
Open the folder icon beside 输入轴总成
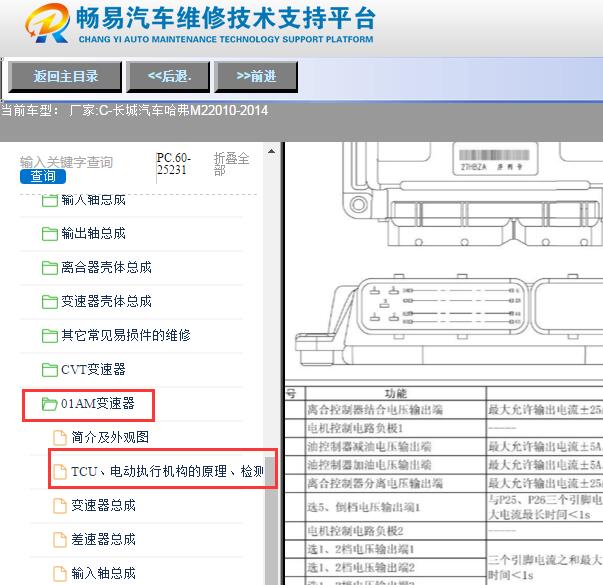50,200
